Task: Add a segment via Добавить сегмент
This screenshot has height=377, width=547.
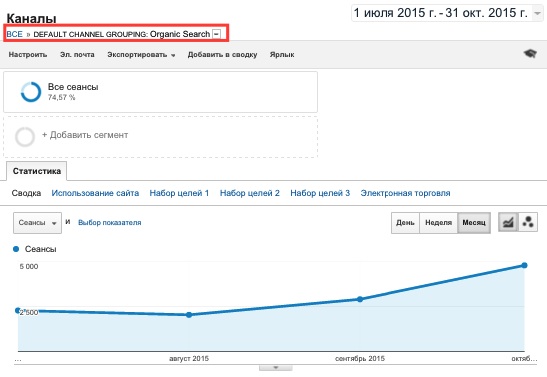Action: pyautogui.click(x=85, y=135)
